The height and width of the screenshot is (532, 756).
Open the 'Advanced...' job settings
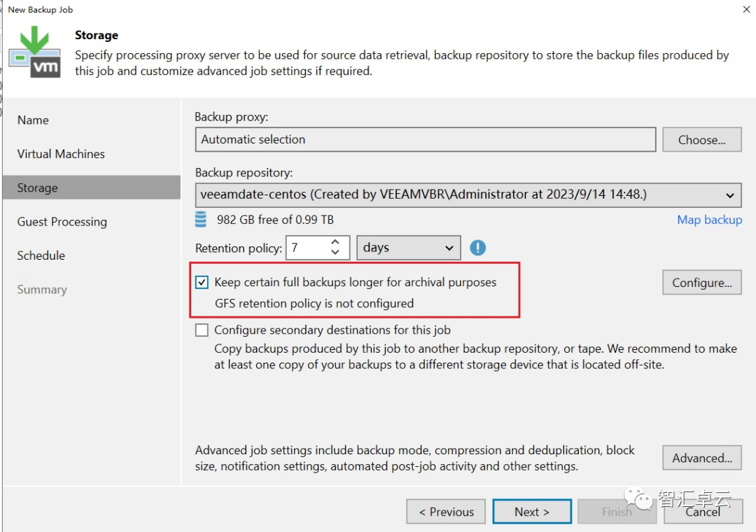pos(701,458)
